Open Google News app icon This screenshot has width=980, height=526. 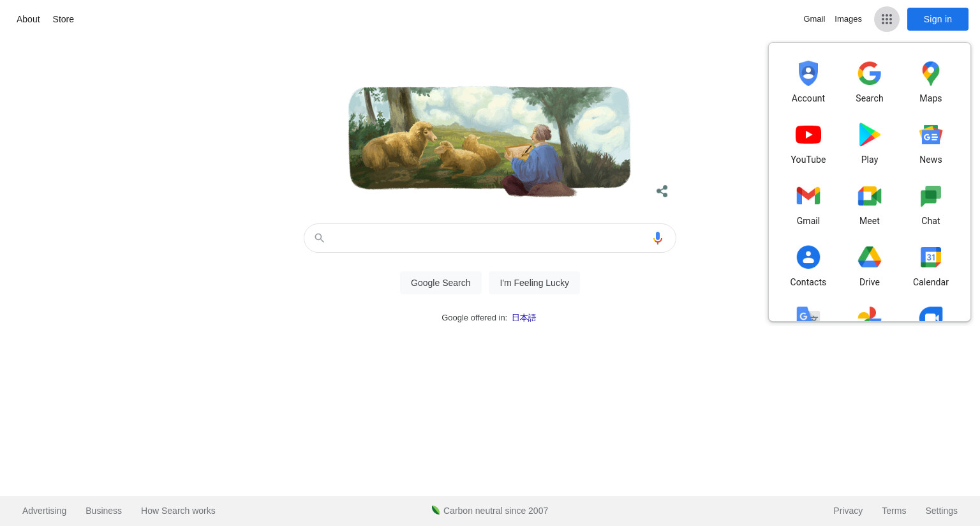pos(931,144)
